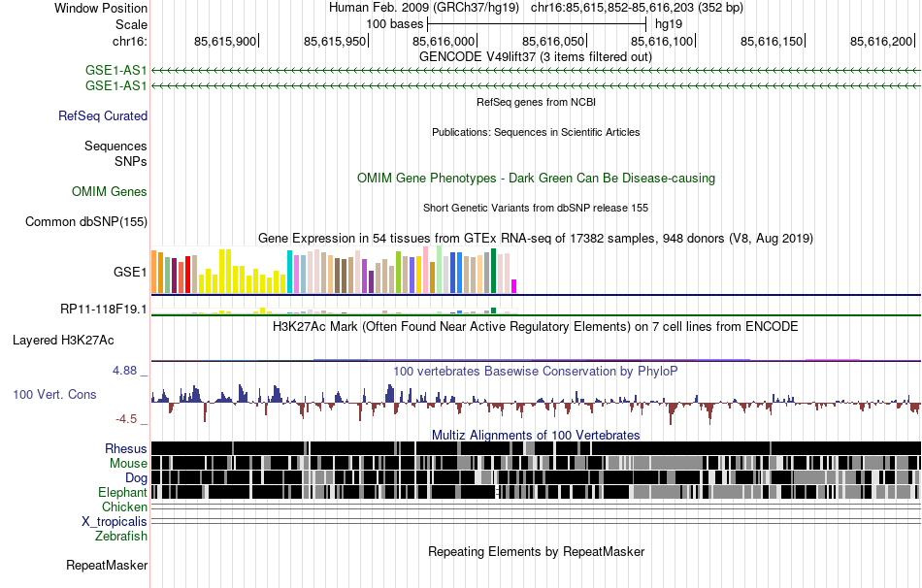Click the 4.88 PhyloP upper scale value
Screen dimensions: 922x588
pyautogui.click(x=124, y=371)
